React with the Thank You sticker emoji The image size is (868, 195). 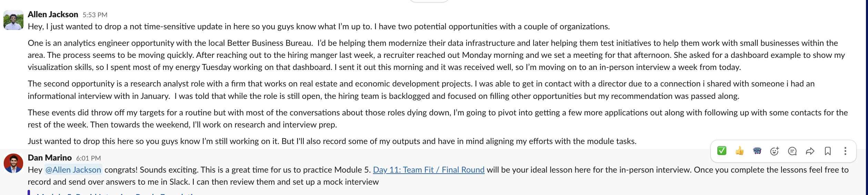pos(757,151)
